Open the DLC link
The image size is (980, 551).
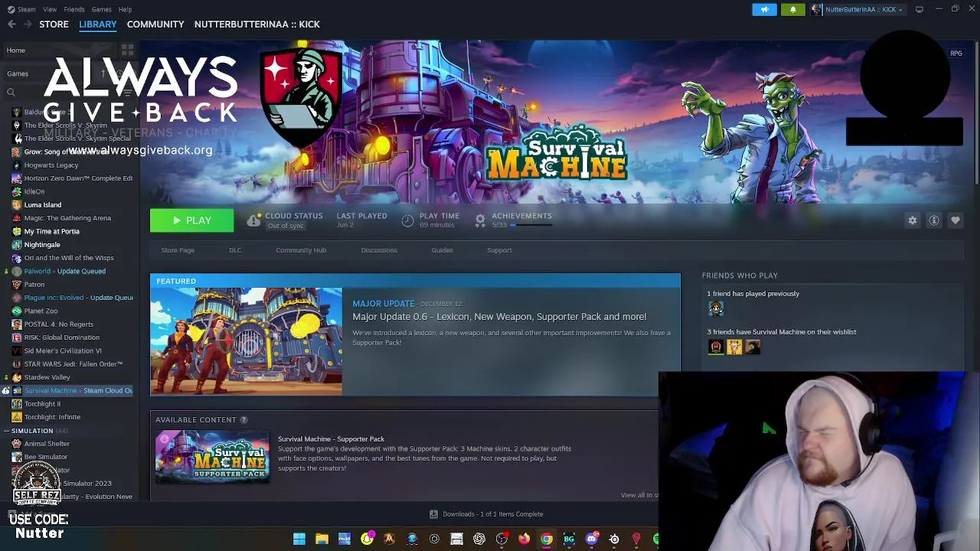pyautogui.click(x=235, y=250)
